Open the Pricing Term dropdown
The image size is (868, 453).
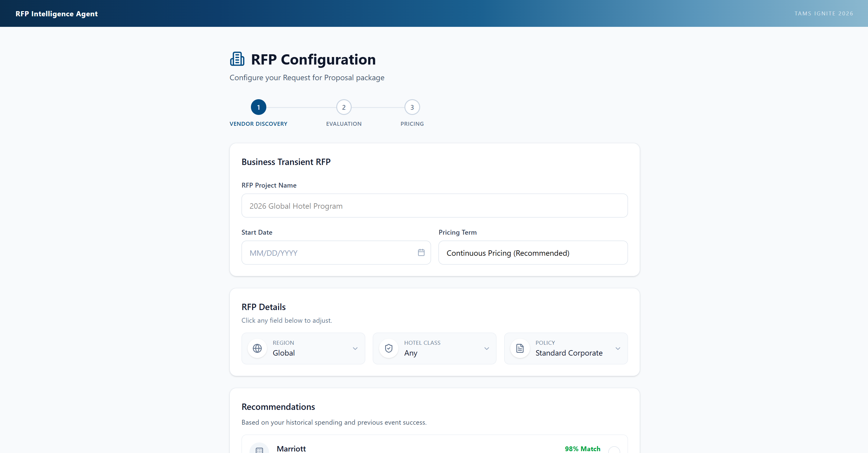point(533,252)
